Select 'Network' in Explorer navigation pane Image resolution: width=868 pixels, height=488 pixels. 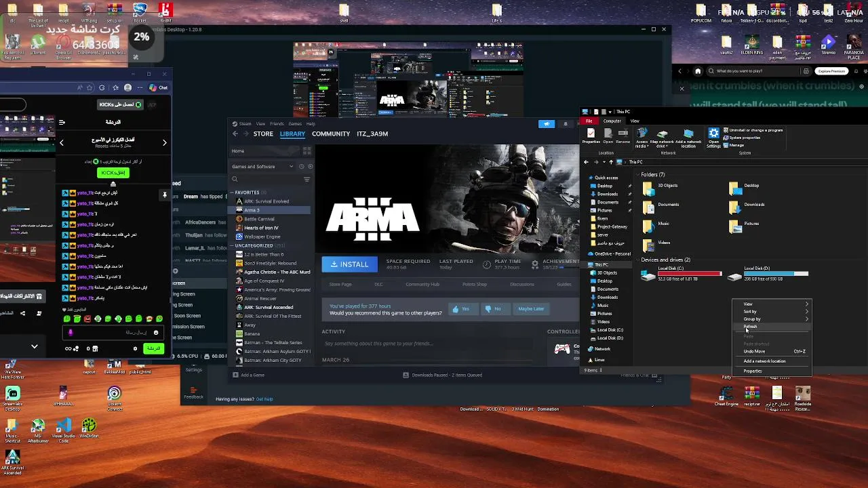(599, 349)
